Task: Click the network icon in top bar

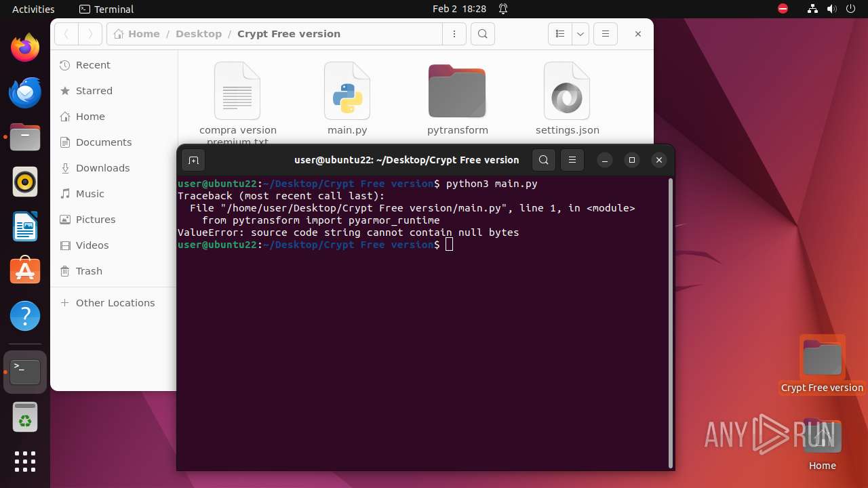Action: (x=812, y=9)
